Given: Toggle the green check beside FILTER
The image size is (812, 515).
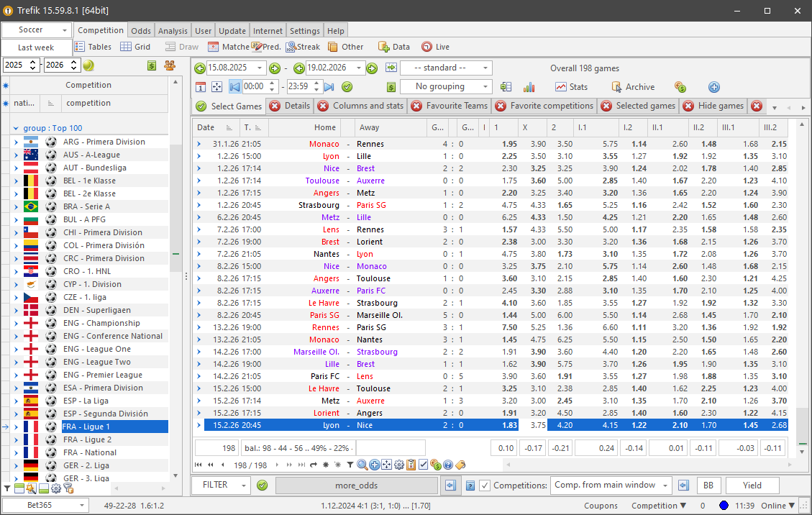Looking at the screenshot, I should click(263, 486).
